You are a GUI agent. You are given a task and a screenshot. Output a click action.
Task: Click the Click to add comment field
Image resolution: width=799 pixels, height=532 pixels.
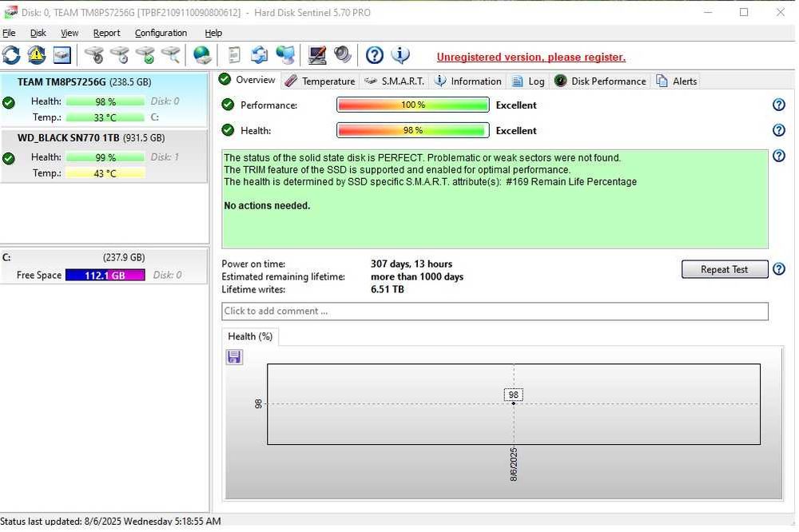[x=495, y=312]
